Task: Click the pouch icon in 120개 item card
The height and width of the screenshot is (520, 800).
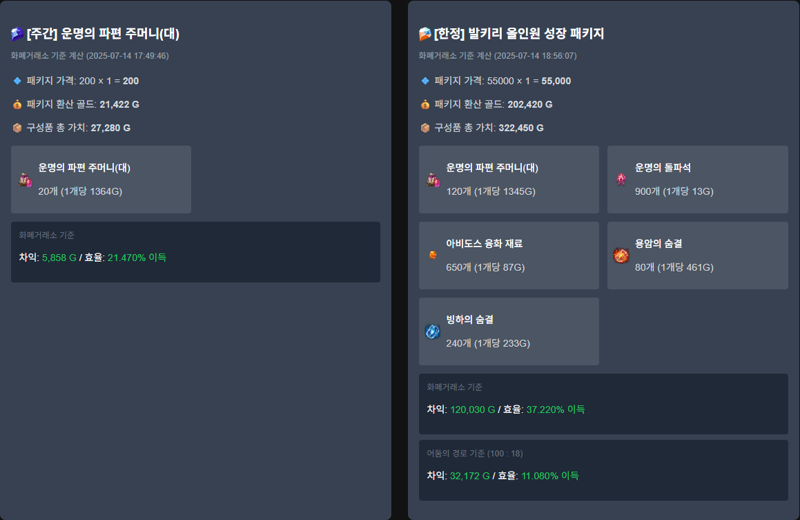Action: click(433, 180)
